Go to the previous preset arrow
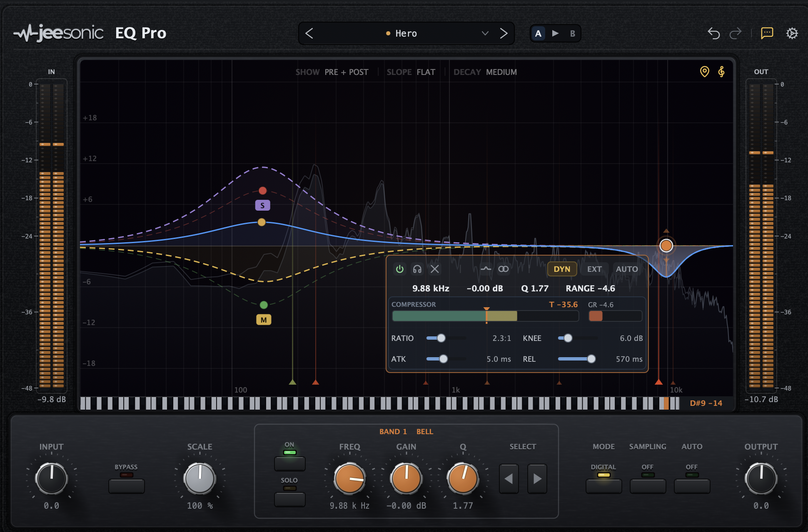The width and height of the screenshot is (808, 532). click(x=309, y=33)
